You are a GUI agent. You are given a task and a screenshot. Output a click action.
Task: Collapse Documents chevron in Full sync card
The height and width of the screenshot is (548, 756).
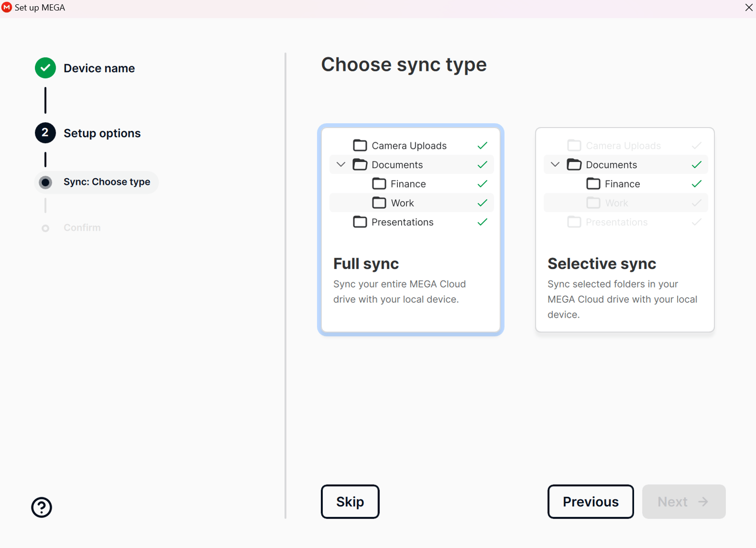[x=341, y=164]
